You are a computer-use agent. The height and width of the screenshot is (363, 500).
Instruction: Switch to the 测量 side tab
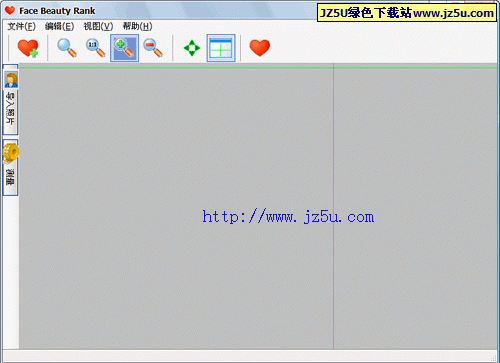pos(11,168)
